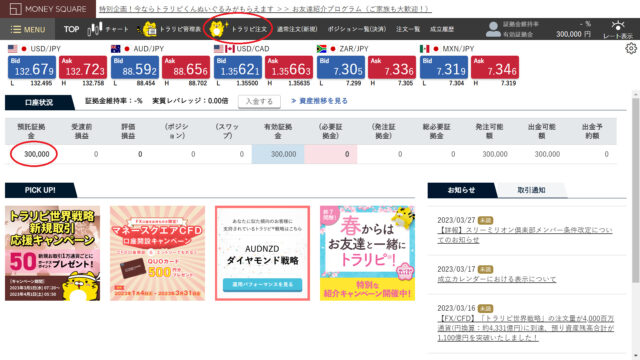Select the ZAR/JPY Ask price tile

tap(392, 67)
